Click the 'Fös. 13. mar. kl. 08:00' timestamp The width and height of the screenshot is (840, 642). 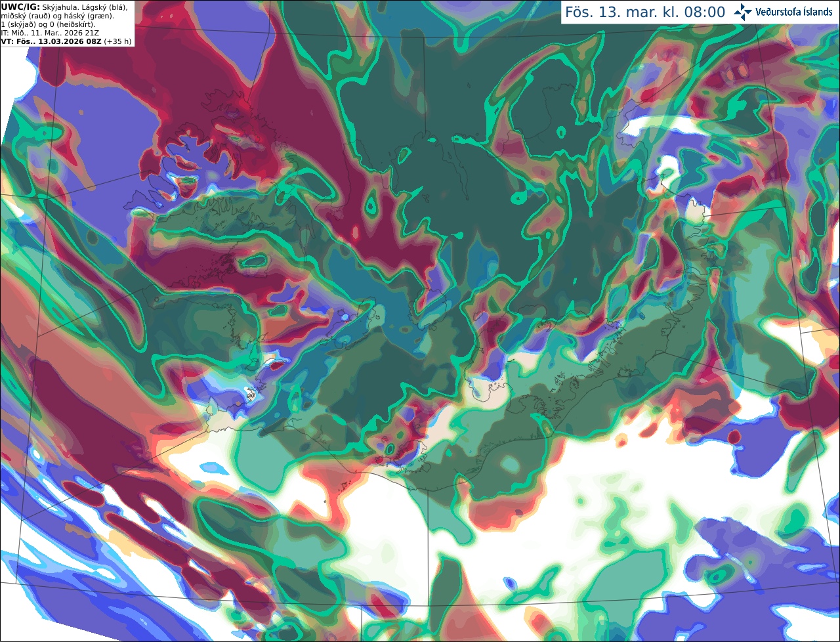[x=645, y=12]
